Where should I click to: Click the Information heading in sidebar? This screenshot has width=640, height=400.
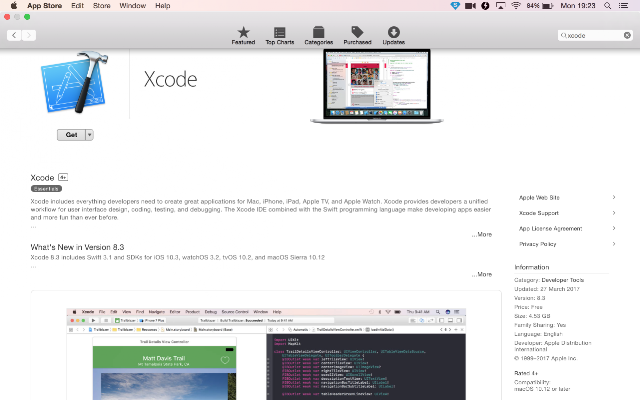(531, 267)
